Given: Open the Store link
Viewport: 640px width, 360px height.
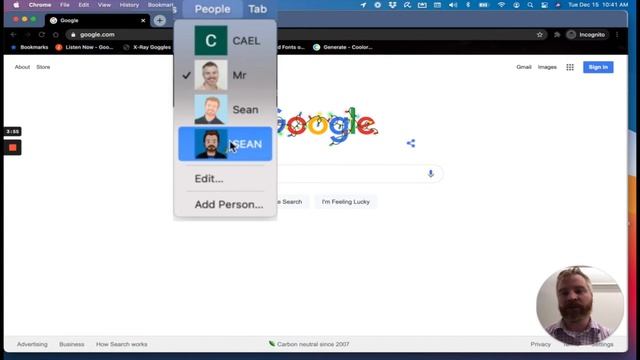Looking at the screenshot, I should click(x=43, y=67).
